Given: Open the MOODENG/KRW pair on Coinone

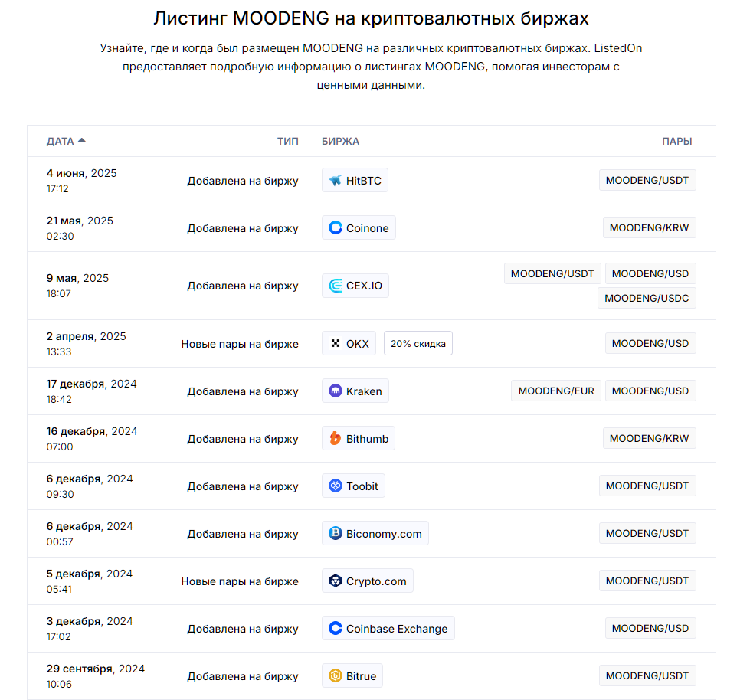Looking at the screenshot, I should [x=650, y=228].
